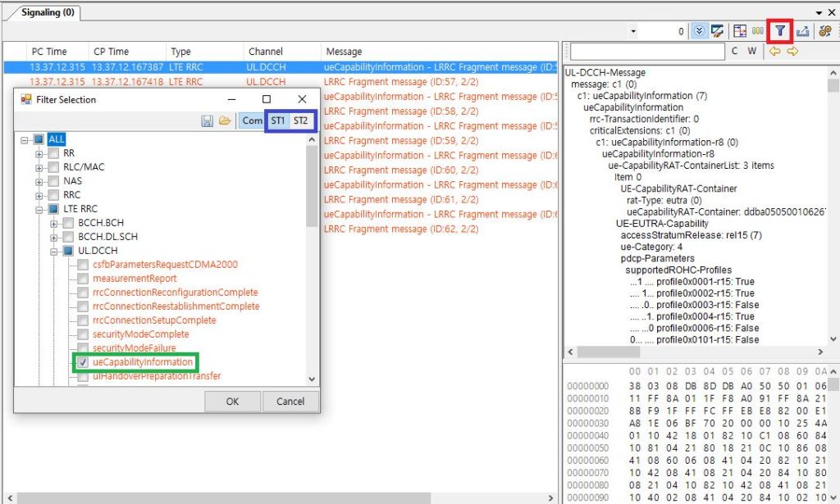Check the measurementReport checkbox

83,279
